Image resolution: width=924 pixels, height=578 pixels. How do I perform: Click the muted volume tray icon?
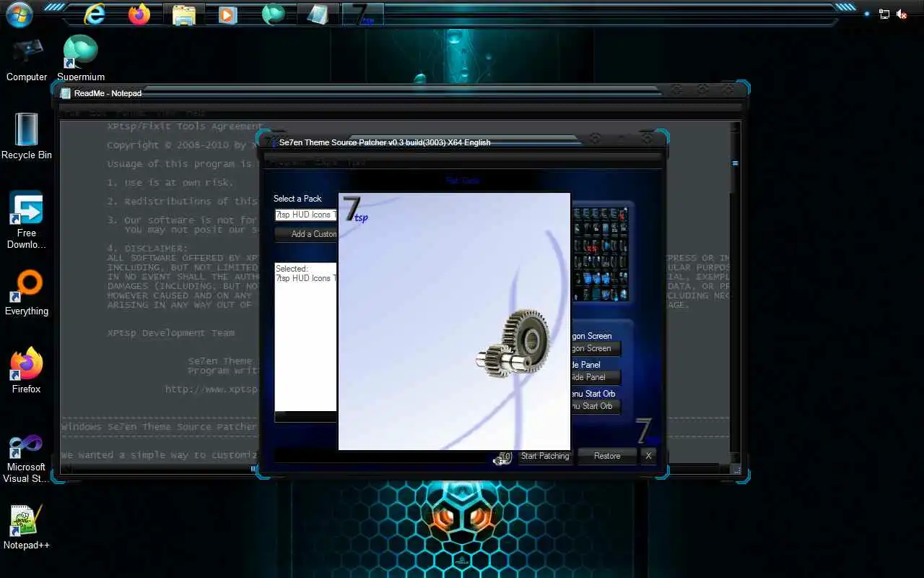902,14
